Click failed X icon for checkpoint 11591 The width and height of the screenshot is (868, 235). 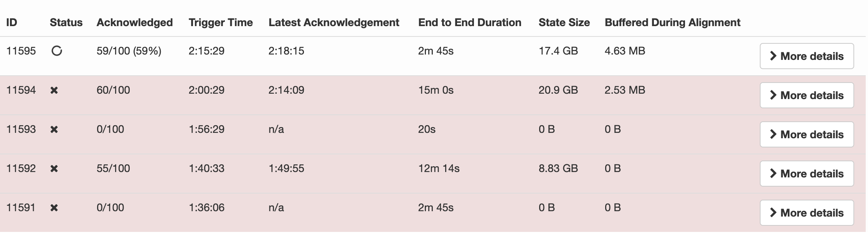[x=54, y=208]
